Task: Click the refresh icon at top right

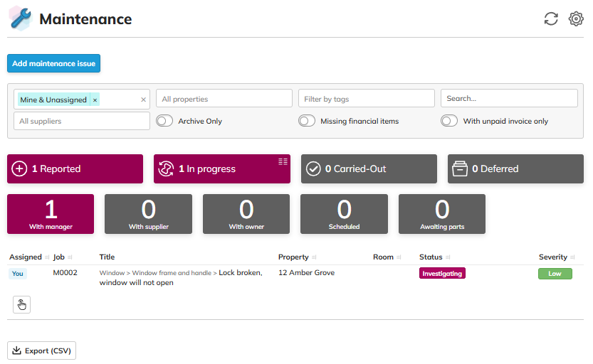Action: click(551, 19)
